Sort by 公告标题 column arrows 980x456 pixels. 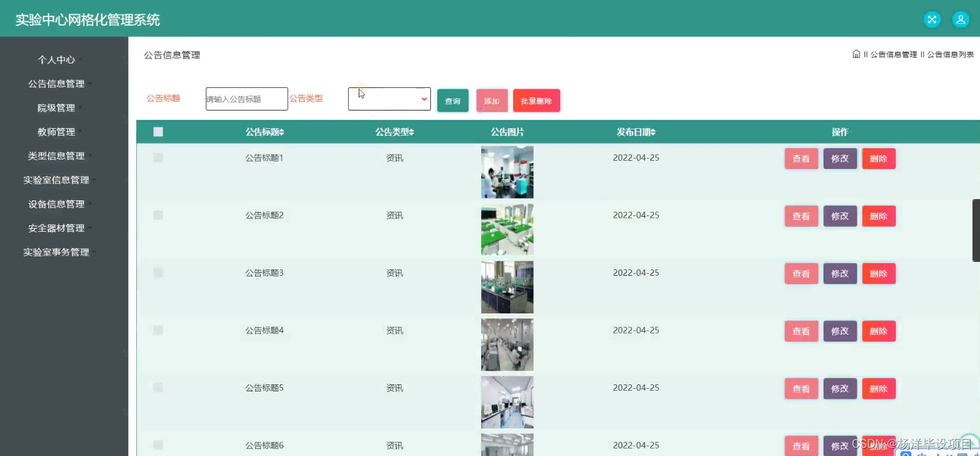pyautogui.click(x=281, y=132)
